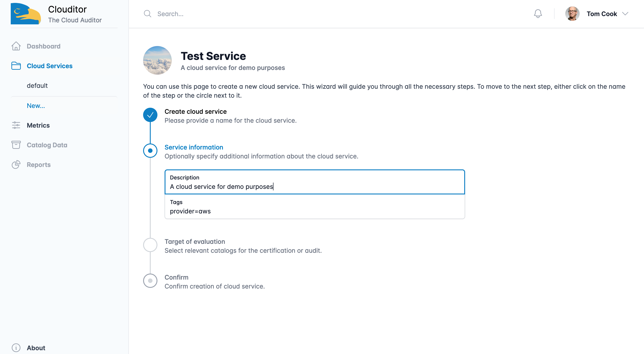Click the Clouditor eagle logo
The width and height of the screenshot is (644, 354).
click(x=26, y=14)
